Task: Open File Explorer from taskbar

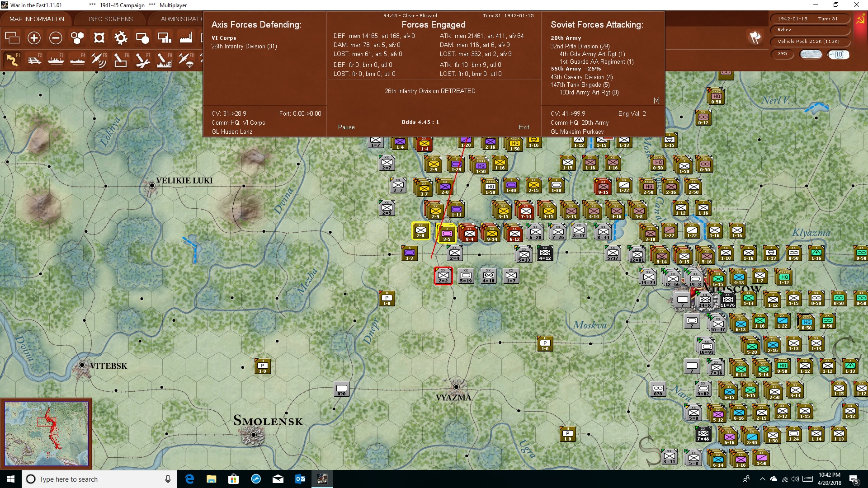Action: click(x=212, y=479)
